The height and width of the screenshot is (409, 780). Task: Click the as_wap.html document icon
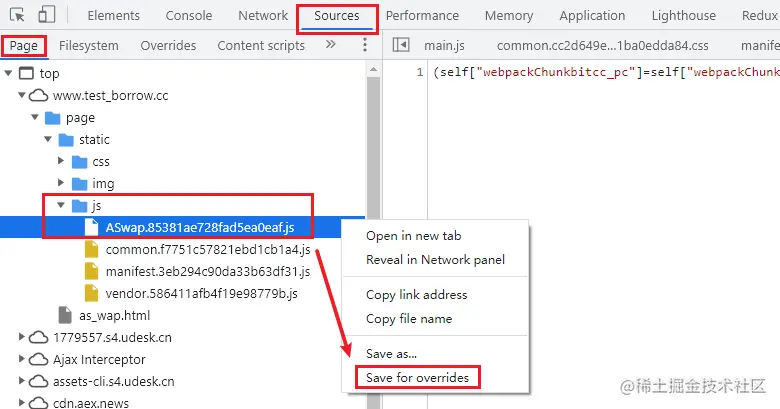pos(65,315)
